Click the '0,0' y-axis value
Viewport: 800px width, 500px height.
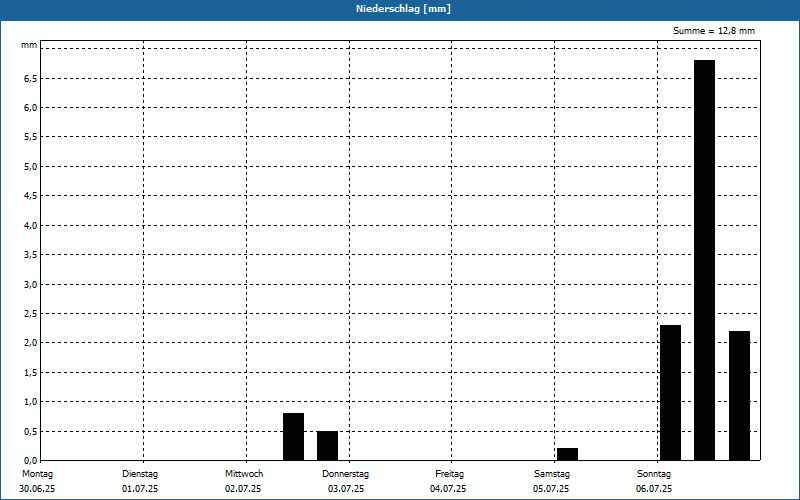point(30,461)
